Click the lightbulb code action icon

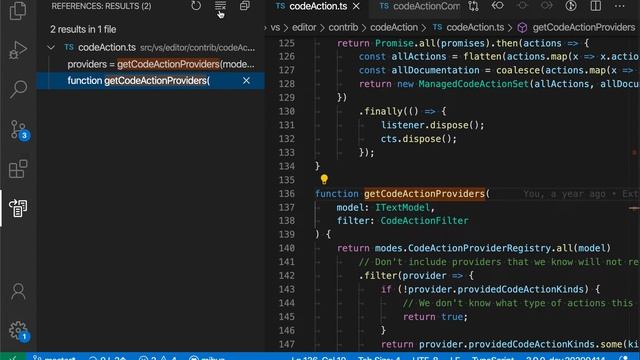tap(324, 179)
